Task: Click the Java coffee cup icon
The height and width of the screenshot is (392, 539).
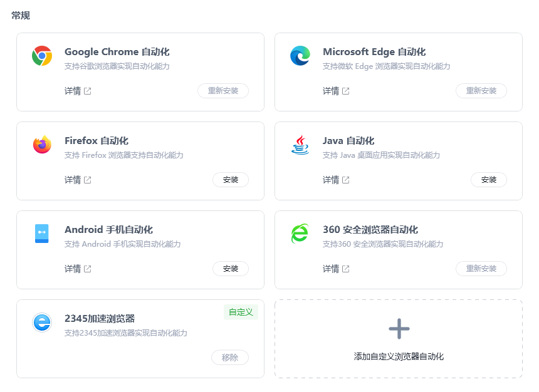Action: coord(300,145)
